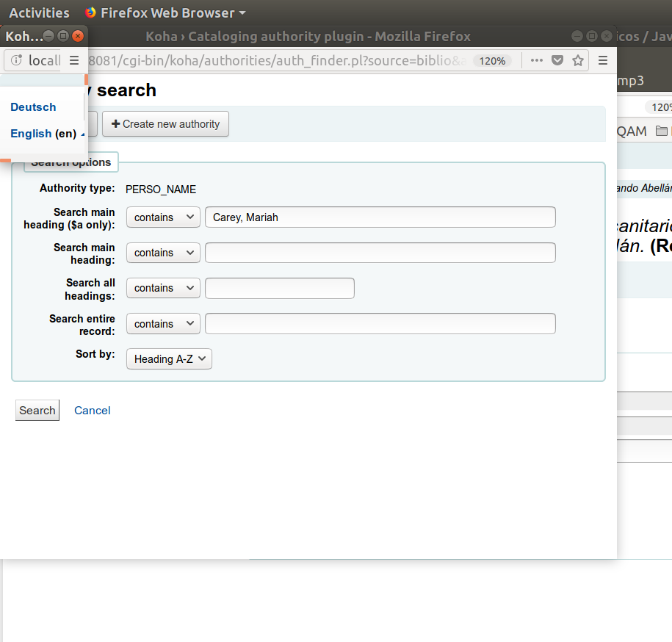
Task: Open Firefox hamburger menu in authority window
Action: pos(603,60)
